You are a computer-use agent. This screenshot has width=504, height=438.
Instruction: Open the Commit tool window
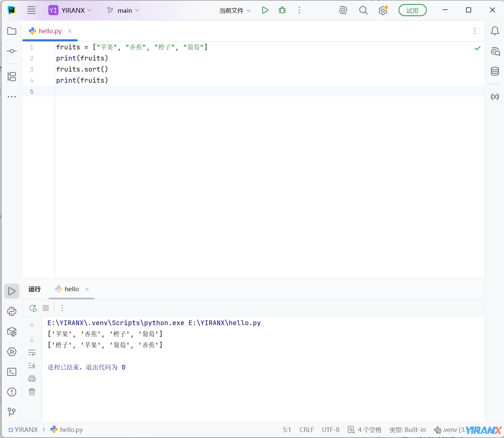point(12,51)
